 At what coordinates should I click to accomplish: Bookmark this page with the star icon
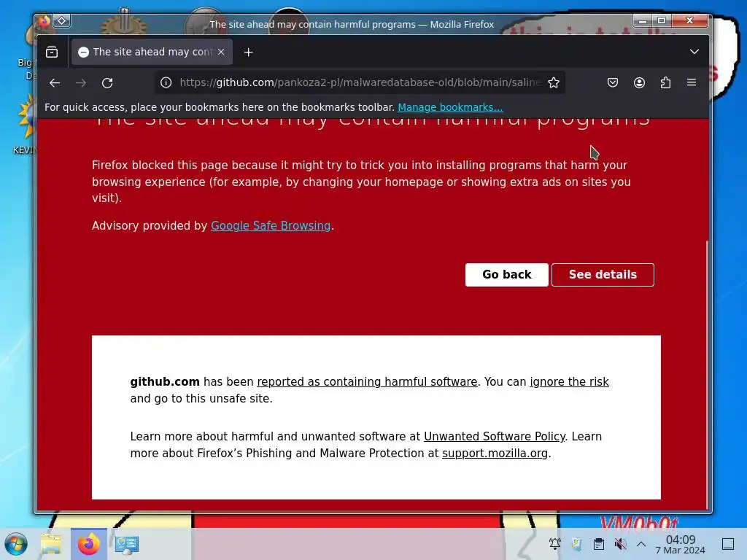554,82
